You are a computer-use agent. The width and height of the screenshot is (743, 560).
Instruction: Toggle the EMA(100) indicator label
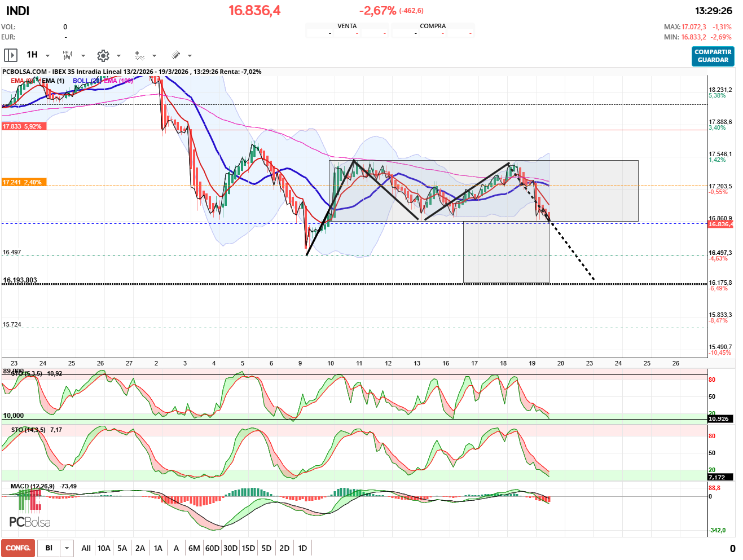[118, 81]
